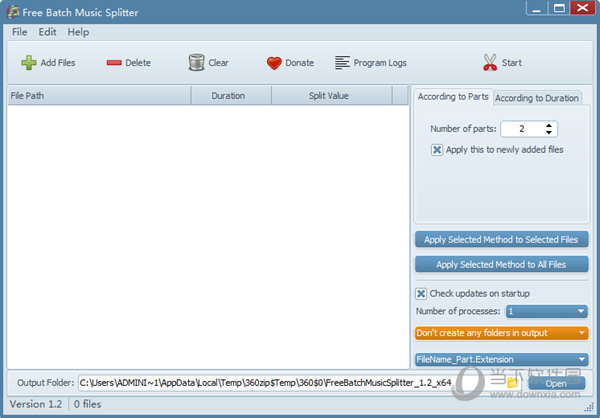The height and width of the screenshot is (418, 600).
Task: Click the Clear label in toolbar
Action: pos(218,63)
